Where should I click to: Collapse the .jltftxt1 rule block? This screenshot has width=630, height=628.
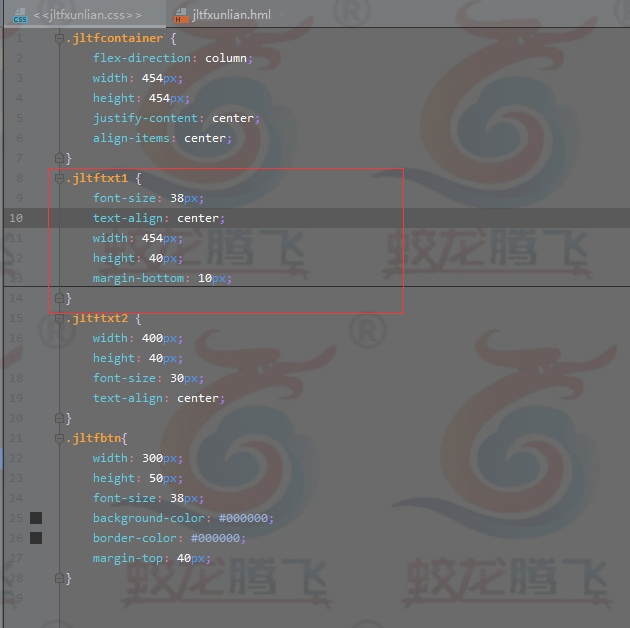(x=59, y=178)
